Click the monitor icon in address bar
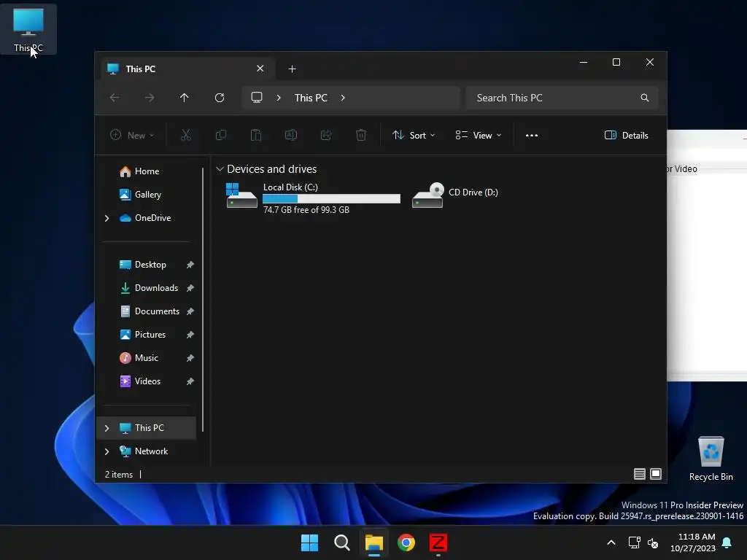The height and width of the screenshot is (560, 747). [x=257, y=97]
